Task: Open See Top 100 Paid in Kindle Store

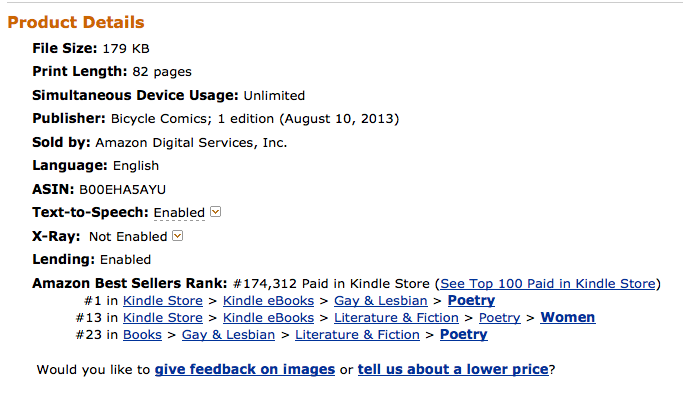Action: pyautogui.click(x=548, y=284)
